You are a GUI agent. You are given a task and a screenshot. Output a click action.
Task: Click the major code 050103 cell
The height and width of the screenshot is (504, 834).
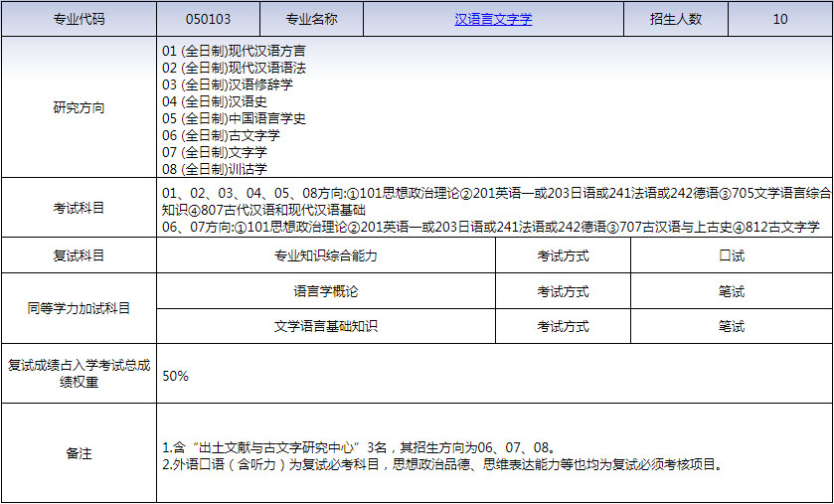point(208,19)
